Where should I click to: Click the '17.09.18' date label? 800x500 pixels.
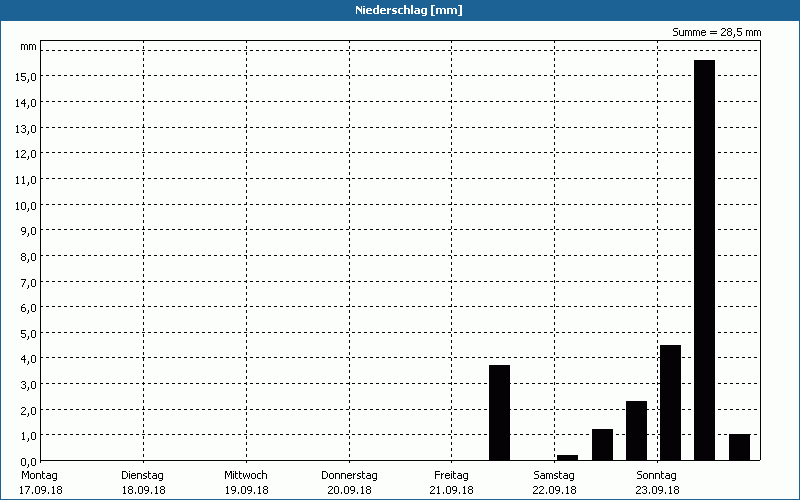pos(40,490)
